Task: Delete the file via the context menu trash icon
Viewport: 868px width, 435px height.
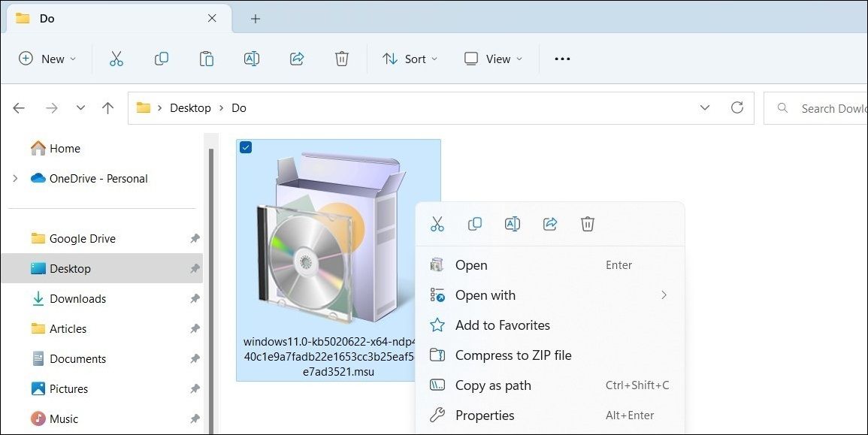Action: click(x=588, y=224)
